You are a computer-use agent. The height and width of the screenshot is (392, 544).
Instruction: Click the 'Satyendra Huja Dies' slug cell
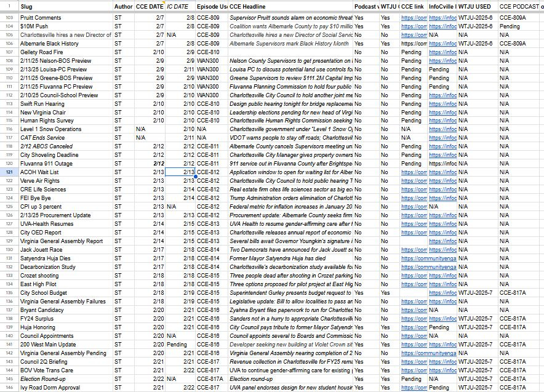66,258
